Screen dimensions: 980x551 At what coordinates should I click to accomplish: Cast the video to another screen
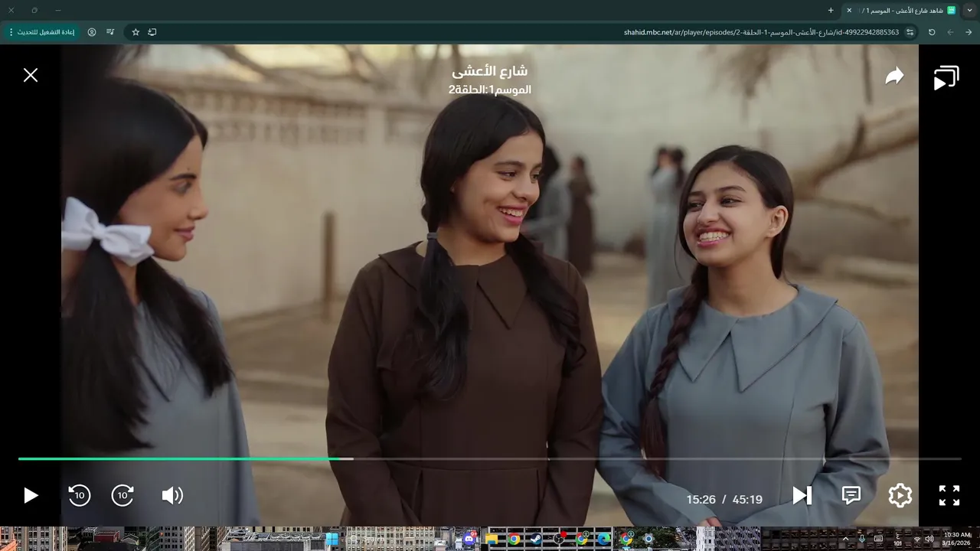pyautogui.click(x=946, y=78)
